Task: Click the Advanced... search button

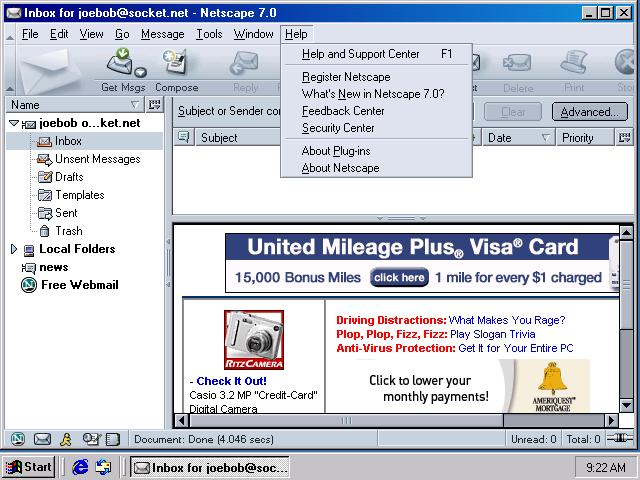Action: pos(590,112)
